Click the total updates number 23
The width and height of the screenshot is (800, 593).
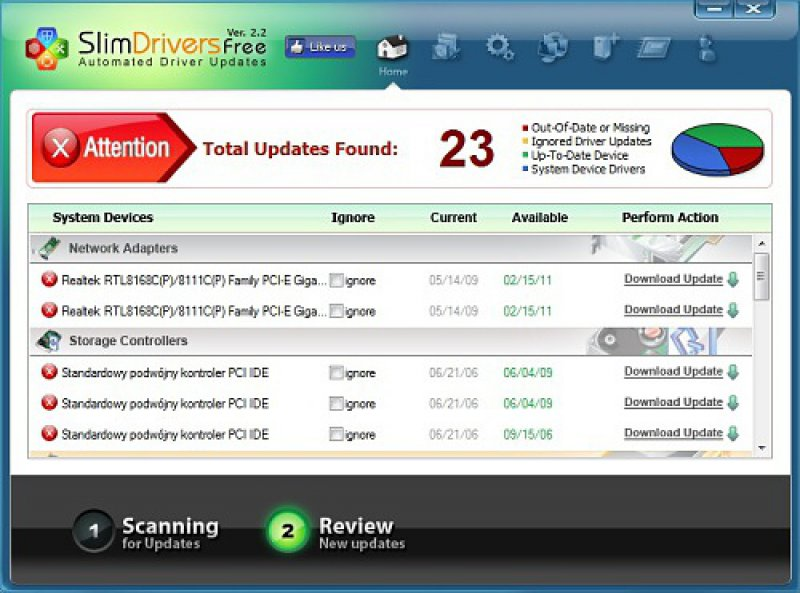[467, 149]
